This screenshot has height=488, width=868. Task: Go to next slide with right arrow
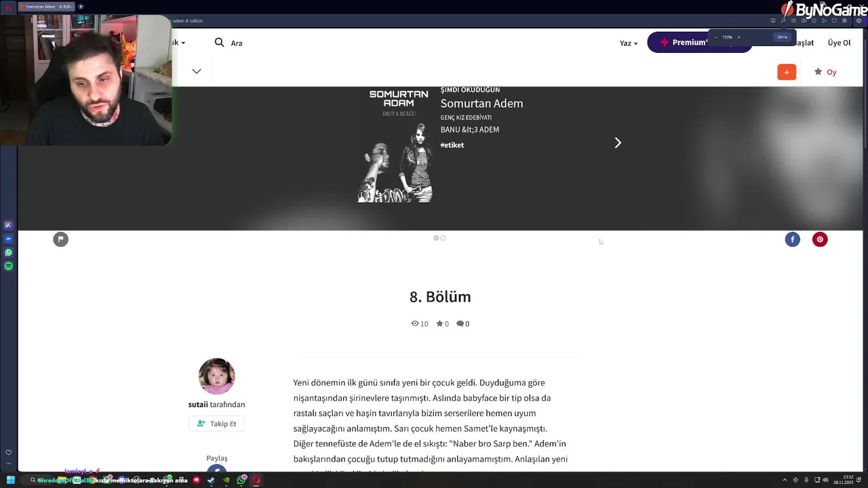point(618,142)
